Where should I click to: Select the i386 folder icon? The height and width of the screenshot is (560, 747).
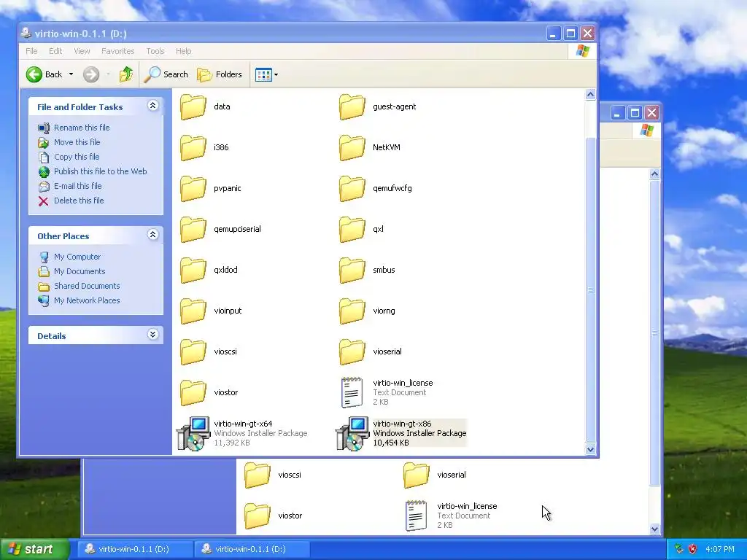193,147
